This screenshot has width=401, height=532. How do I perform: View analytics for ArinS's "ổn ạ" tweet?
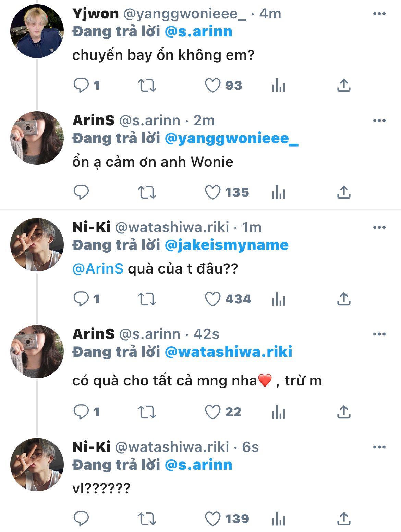pos(278,192)
